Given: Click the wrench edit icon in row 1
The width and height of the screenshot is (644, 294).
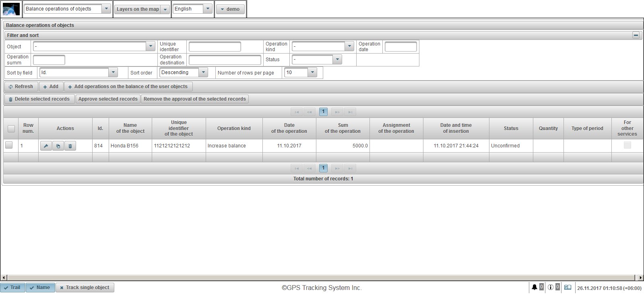Looking at the screenshot, I should click(x=46, y=146).
